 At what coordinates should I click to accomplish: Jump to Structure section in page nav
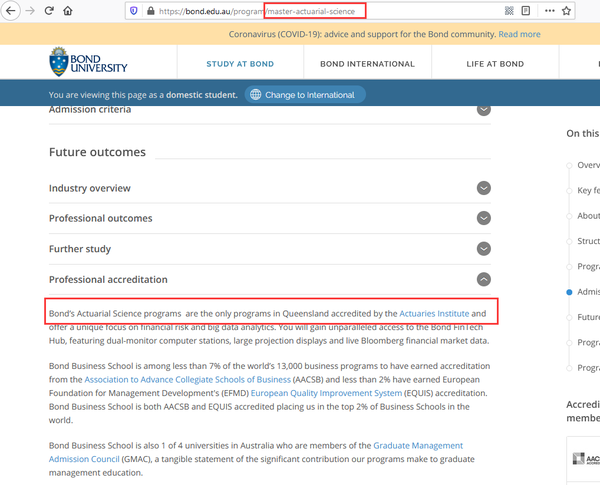588,241
